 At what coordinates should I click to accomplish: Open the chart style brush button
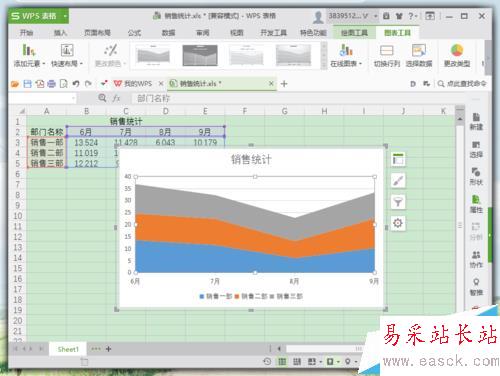398,181
